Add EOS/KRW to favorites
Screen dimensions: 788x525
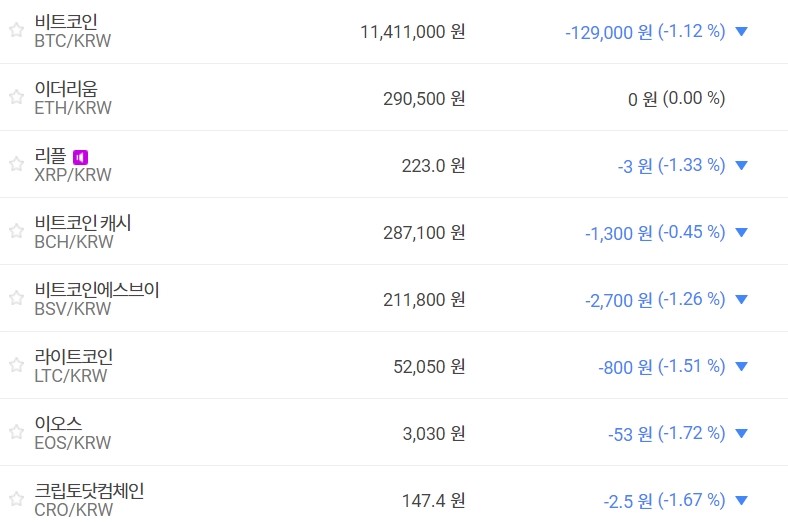tap(16, 432)
